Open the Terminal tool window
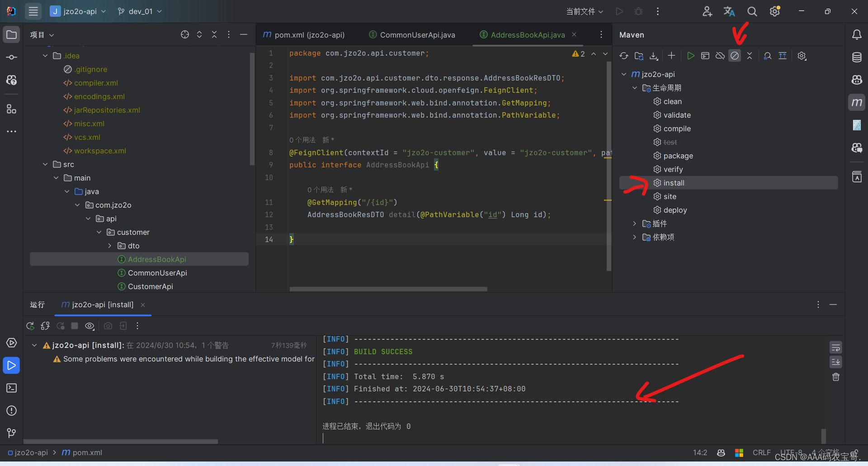868x466 pixels. pos(12,388)
